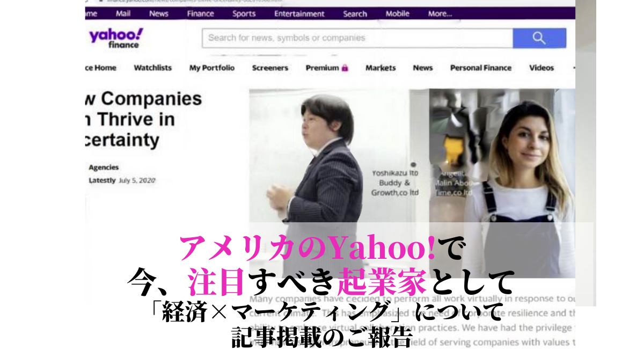Open the Mail item in the top menu
Screen dimensions: 644x349
tap(124, 13)
